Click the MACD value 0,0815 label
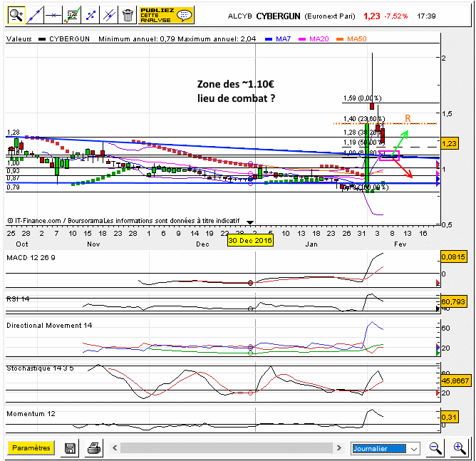The image size is (476, 461). (453, 257)
